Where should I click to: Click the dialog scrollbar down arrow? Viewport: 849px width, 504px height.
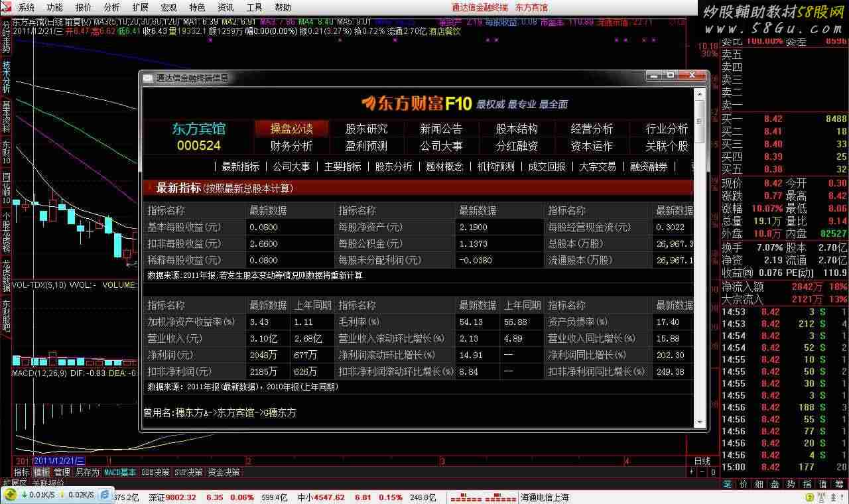[x=699, y=422]
